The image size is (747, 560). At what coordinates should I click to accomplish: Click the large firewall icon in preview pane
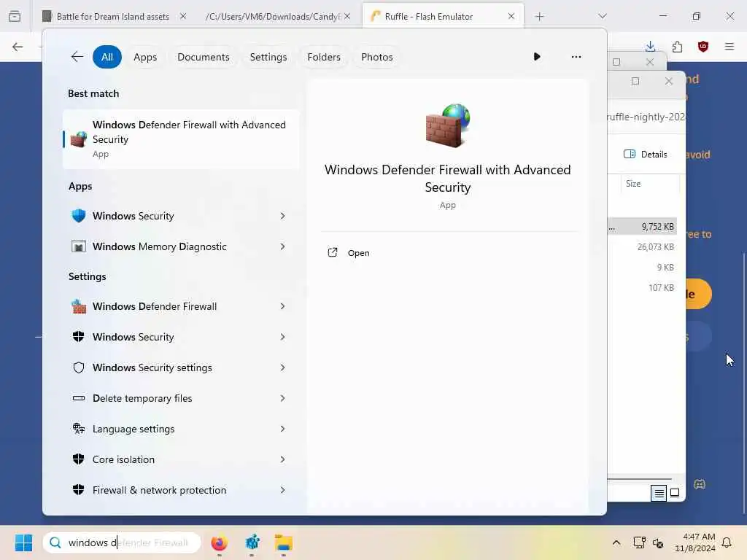(x=448, y=125)
